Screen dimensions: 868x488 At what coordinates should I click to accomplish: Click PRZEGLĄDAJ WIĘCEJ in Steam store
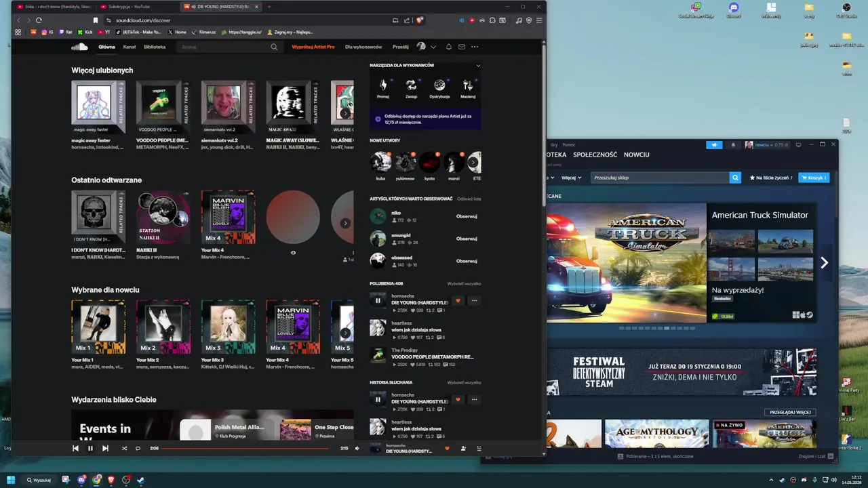(790, 412)
